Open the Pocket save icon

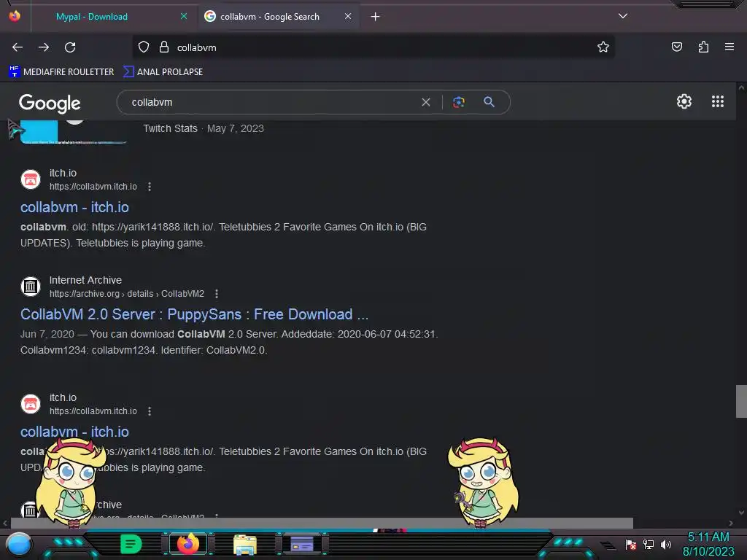(676, 47)
